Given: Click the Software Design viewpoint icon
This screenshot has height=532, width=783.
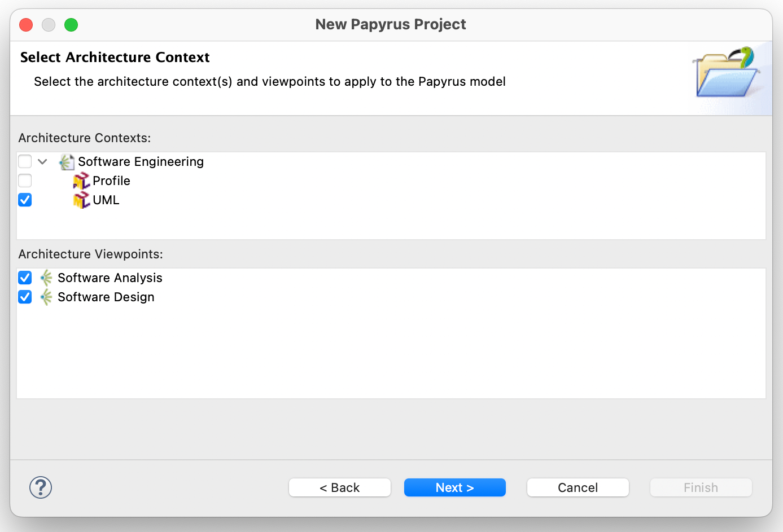Looking at the screenshot, I should pyautogui.click(x=46, y=297).
